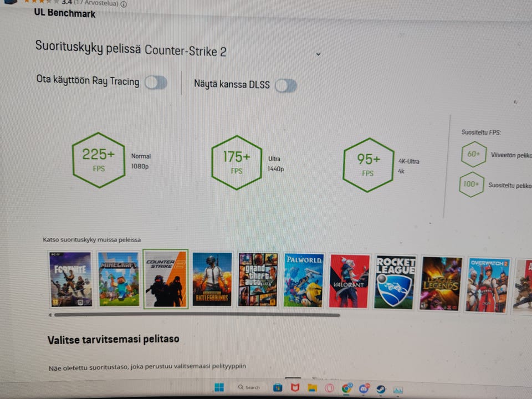Select the Fortnite game thumbnail
This screenshot has height=399, width=532.
70,279
